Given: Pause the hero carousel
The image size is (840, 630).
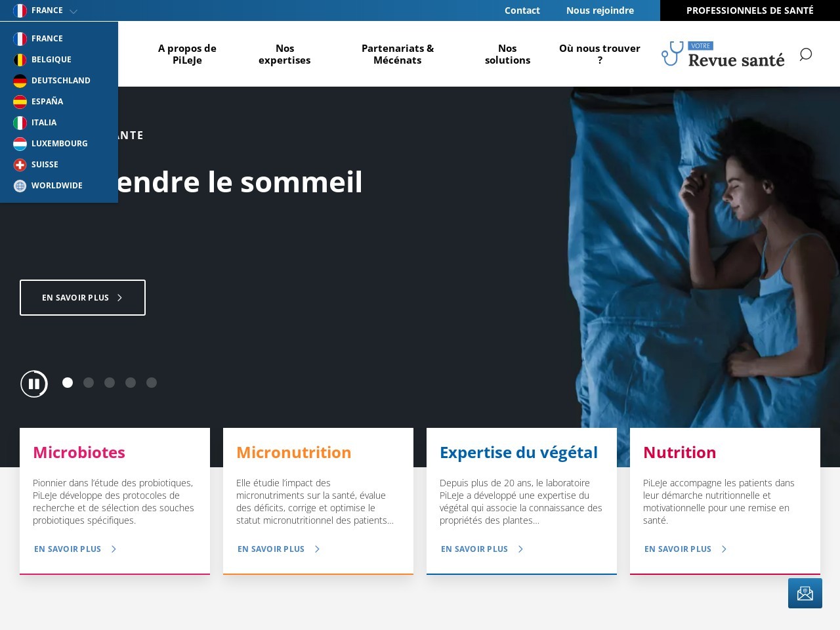Looking at the screenshot, I should click(x=34, y=384).
